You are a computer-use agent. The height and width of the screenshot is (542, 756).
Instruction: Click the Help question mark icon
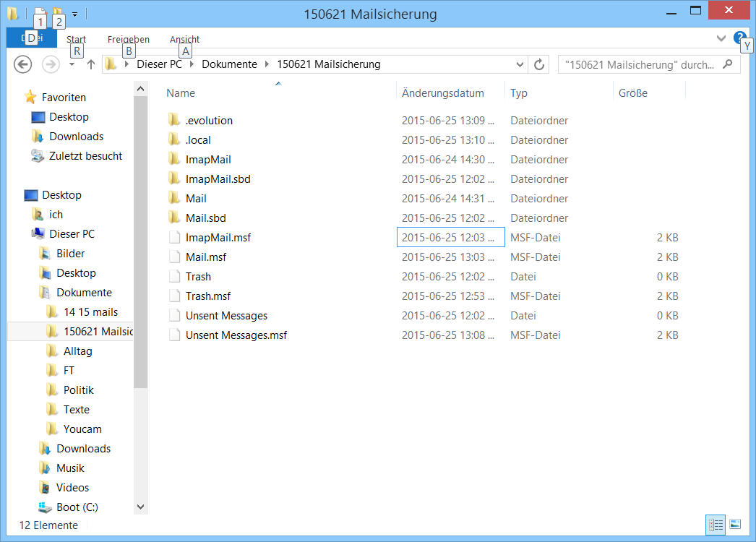tap(739, 38)
